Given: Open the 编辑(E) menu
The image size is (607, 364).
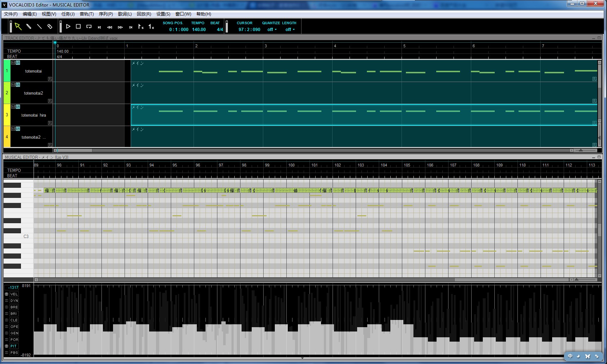Looking at the screenshot, I should click(30, 14).
